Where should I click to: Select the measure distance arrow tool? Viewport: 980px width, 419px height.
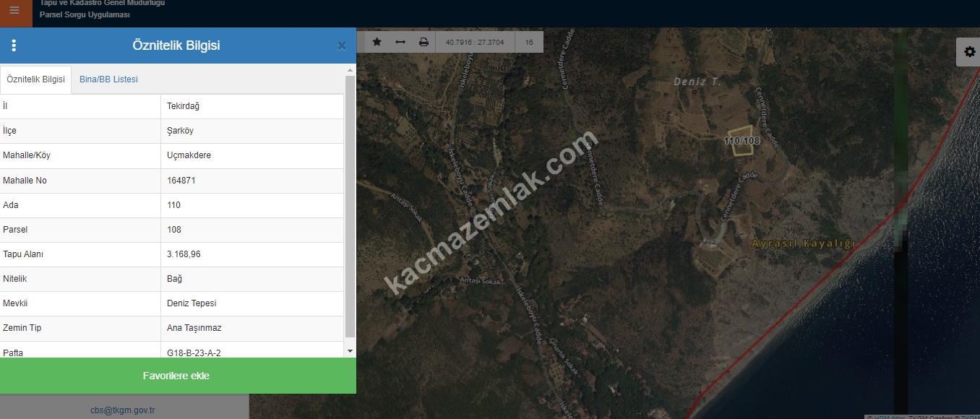point(400,42)
